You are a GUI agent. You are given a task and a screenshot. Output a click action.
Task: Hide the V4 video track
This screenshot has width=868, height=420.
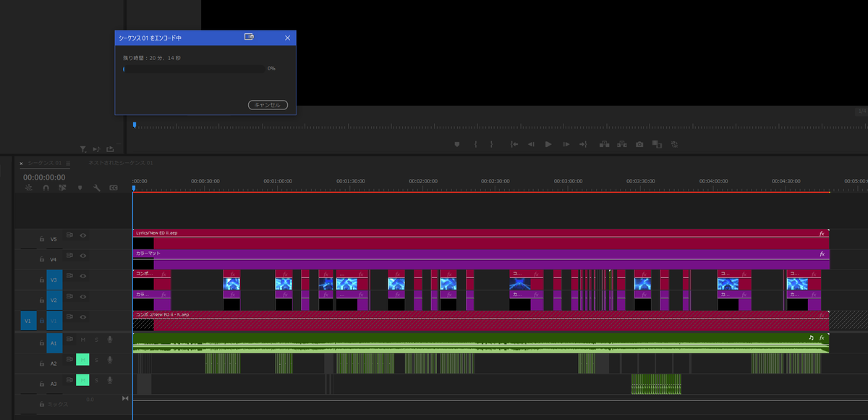tap(83, 256)
